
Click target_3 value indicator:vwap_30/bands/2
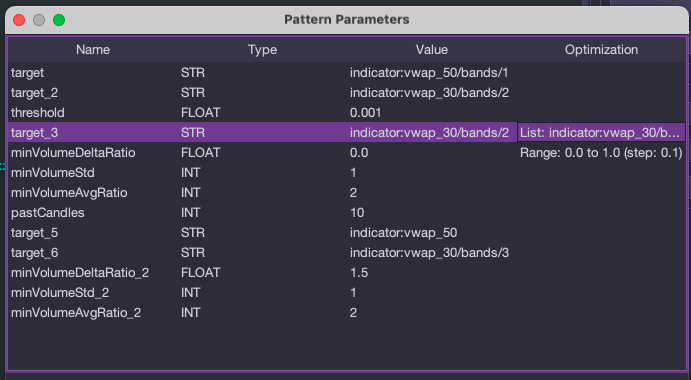(429, 132)
